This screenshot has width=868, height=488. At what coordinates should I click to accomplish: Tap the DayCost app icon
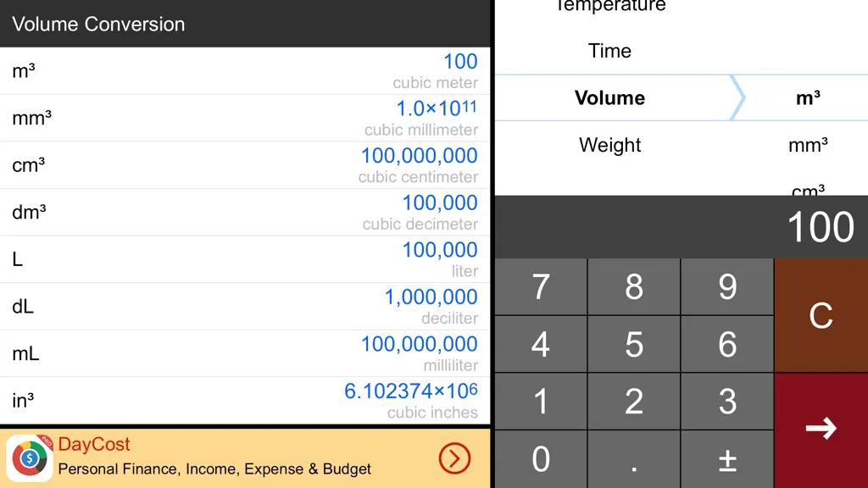click(x=30, y=458)
